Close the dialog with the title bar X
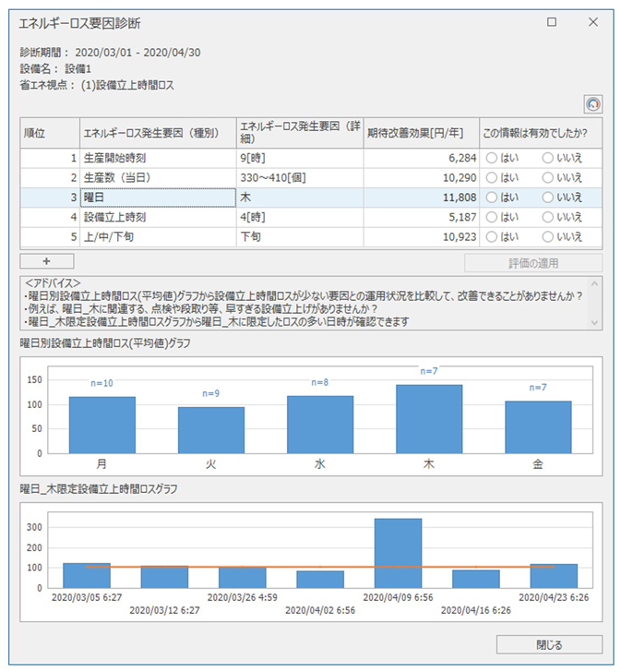Viewport: 621px width, 672px height. click(x=593, y=21)
